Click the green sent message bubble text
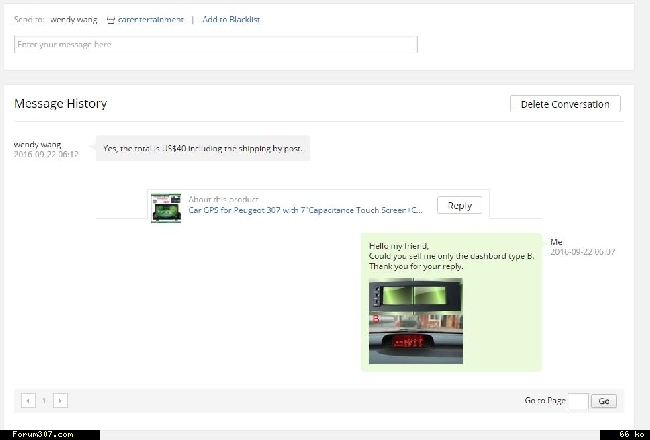The height and width of the screenshot is (440, 650). coord(450,256)
